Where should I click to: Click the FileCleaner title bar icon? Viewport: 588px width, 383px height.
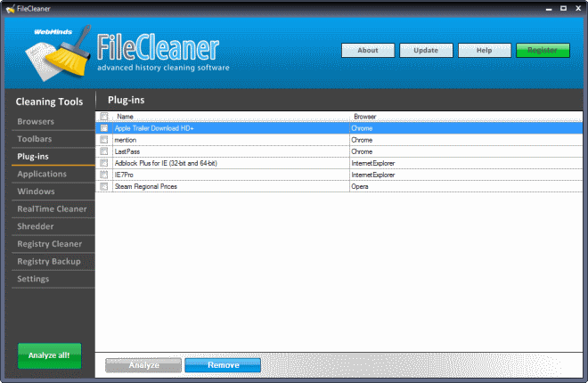11,9
